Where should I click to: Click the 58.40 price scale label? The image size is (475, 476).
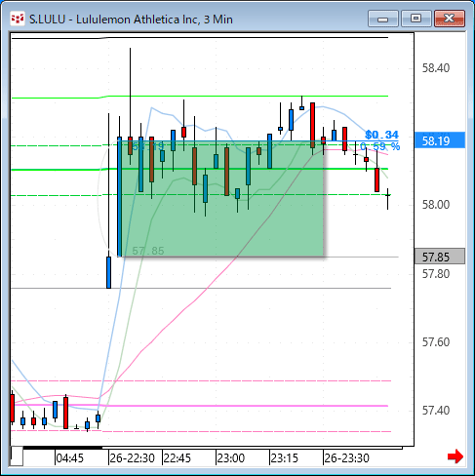point(436,68)
